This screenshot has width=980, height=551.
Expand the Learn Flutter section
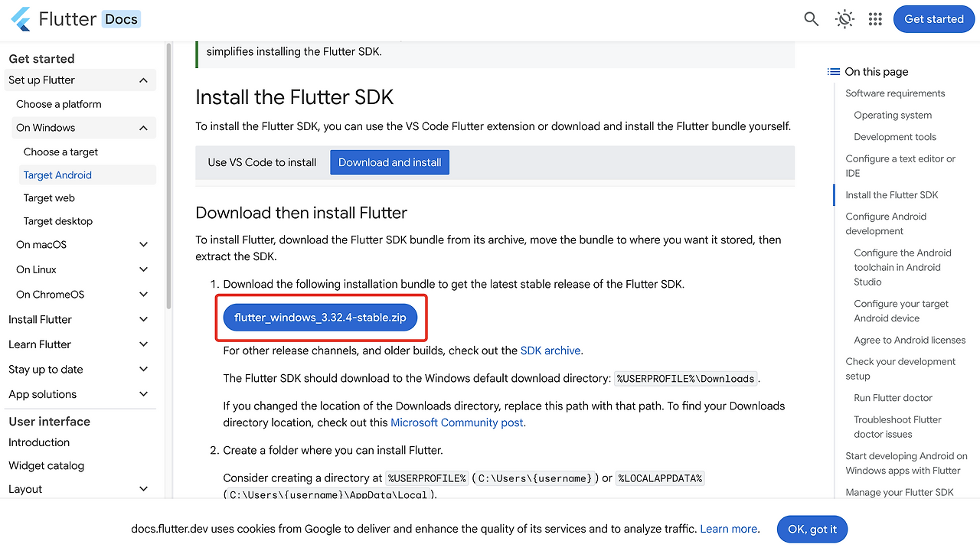[x=143, y=344]
